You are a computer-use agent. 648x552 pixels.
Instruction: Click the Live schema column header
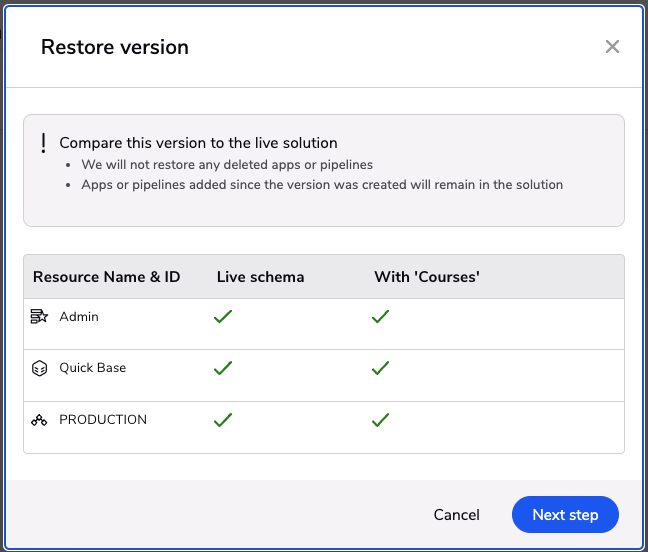[260, 276]
